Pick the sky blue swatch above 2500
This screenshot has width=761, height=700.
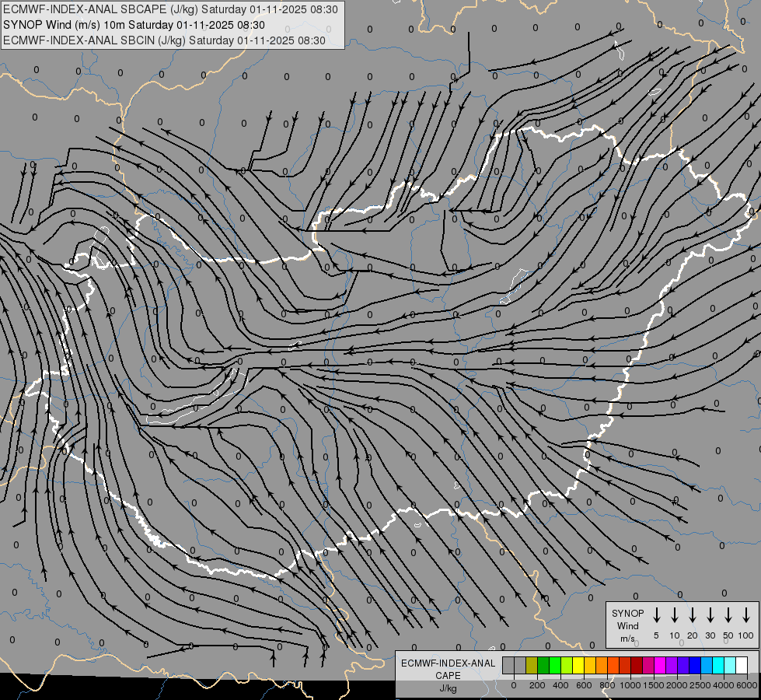coord(707,665)
